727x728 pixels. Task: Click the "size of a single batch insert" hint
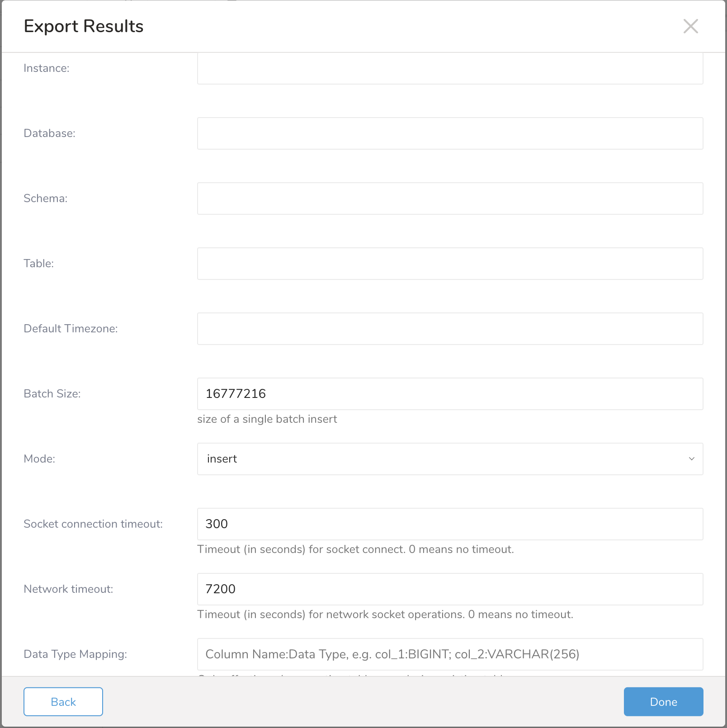click(x=267, y=419)
